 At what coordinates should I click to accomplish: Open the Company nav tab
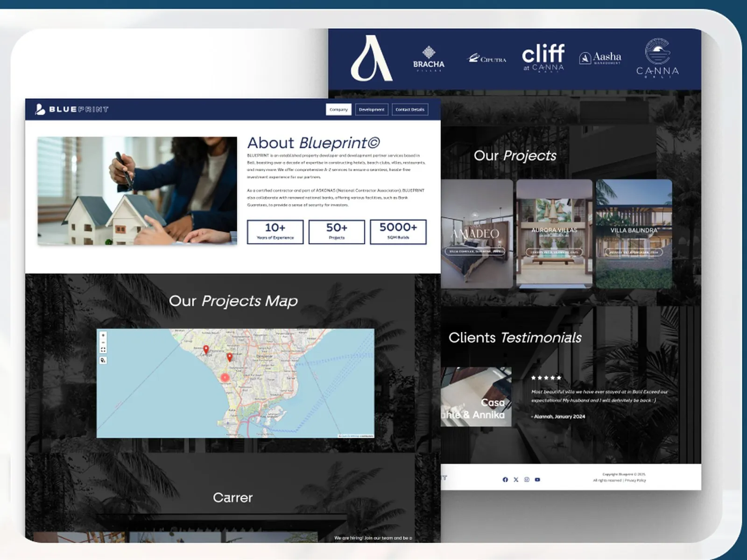tap(338, 110)
